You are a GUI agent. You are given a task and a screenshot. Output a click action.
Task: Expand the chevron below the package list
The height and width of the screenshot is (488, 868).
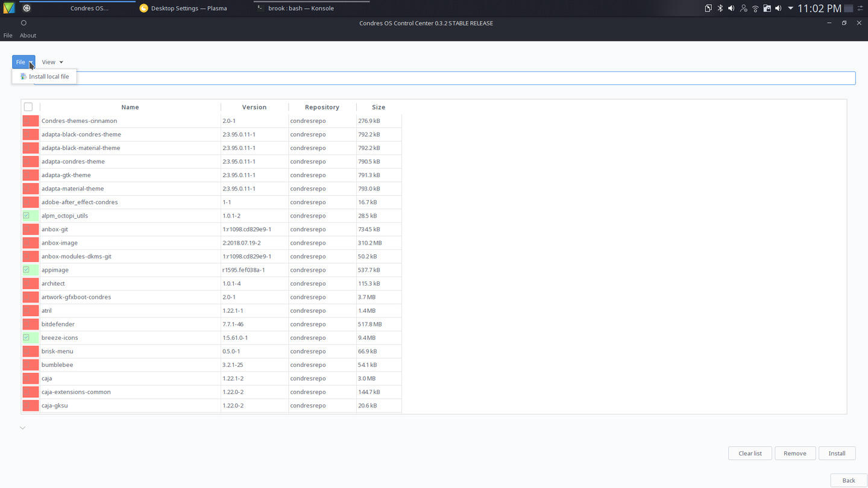coord(22,428)
